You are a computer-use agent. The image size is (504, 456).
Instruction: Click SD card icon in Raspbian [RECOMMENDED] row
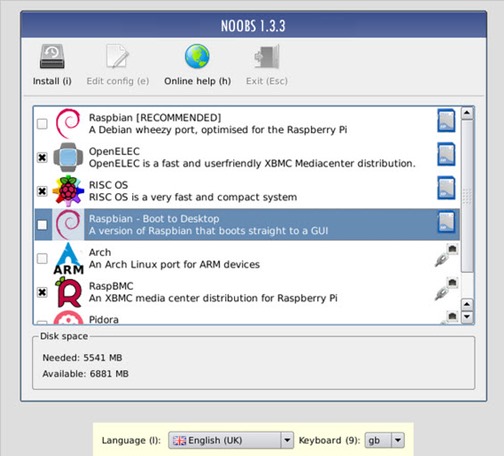point(446,121)
